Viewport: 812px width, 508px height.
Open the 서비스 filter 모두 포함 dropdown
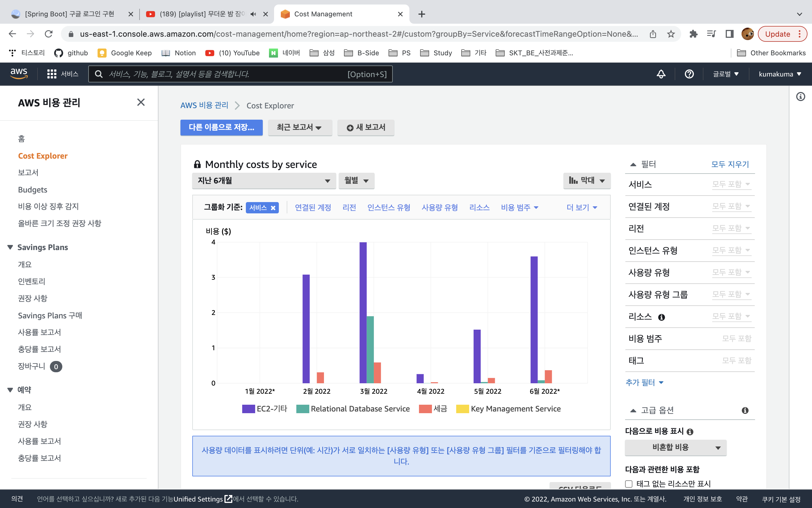(731, 185)
